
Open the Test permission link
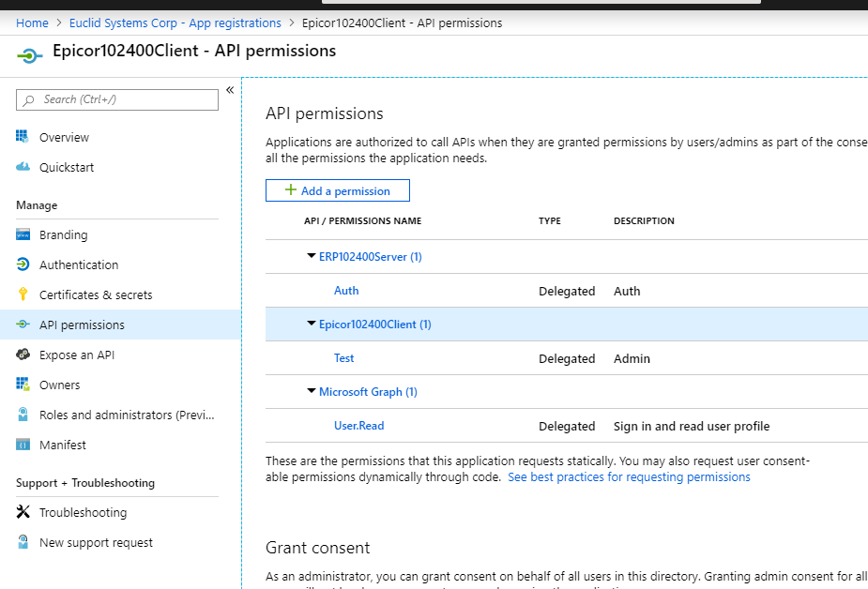pos(343,358)
